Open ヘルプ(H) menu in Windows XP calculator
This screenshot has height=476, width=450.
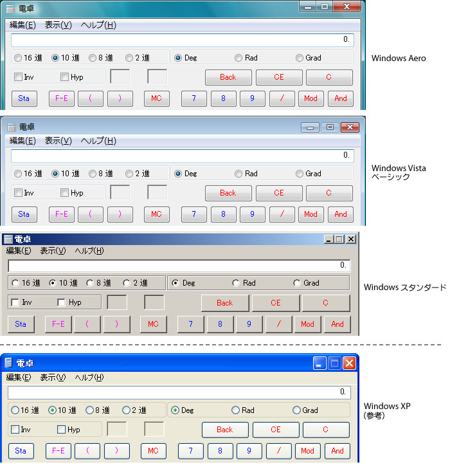[89, 378]
